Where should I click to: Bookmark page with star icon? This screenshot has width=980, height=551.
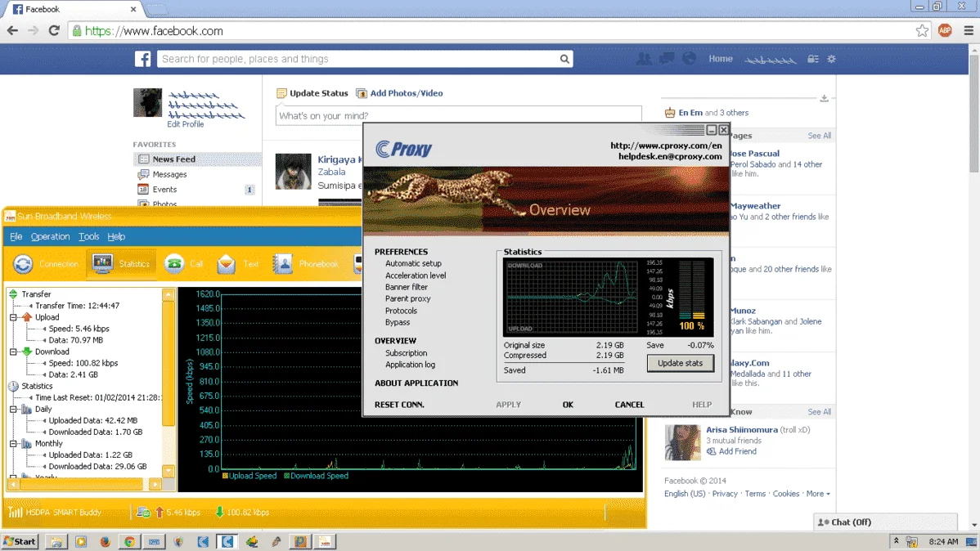(x=922, y=30)
